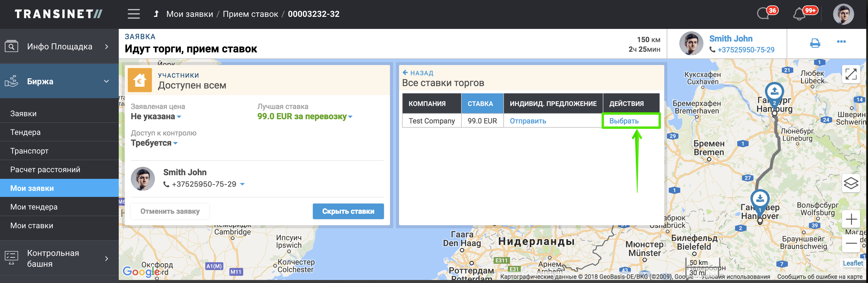Open the hamburger menu icon

click(x=134, y=14)
